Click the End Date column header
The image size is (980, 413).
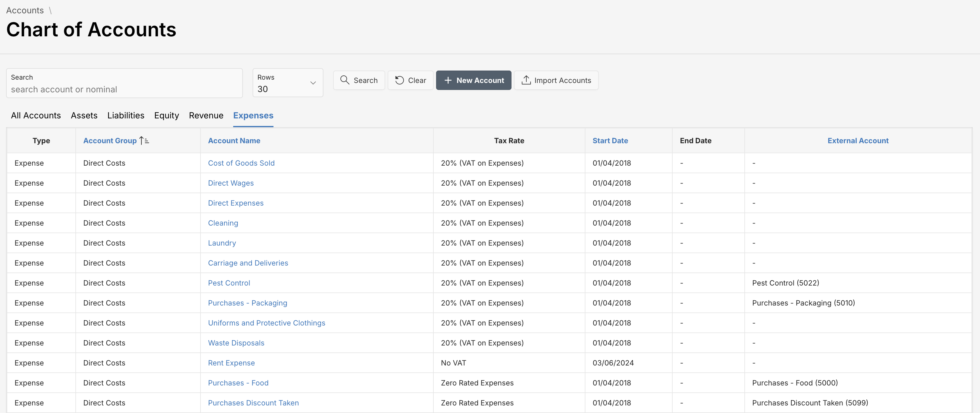tap(695, 141)
